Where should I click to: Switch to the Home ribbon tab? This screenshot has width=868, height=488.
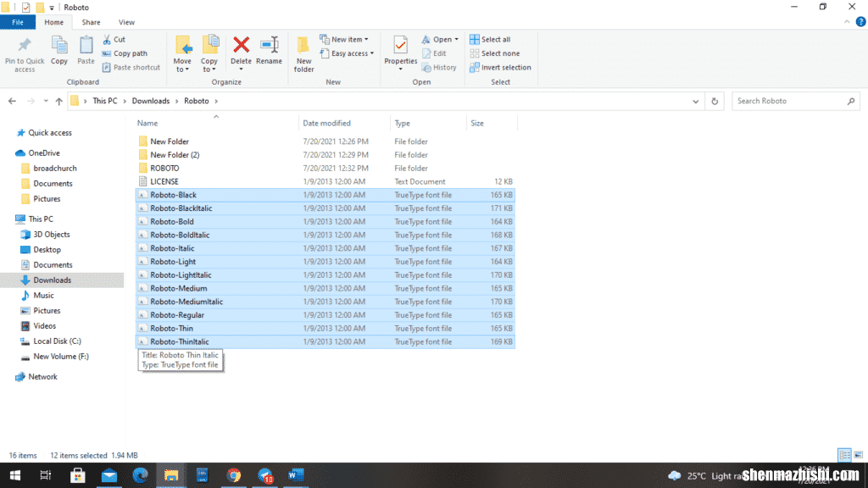pyautogui.click(x=53, y=22)
